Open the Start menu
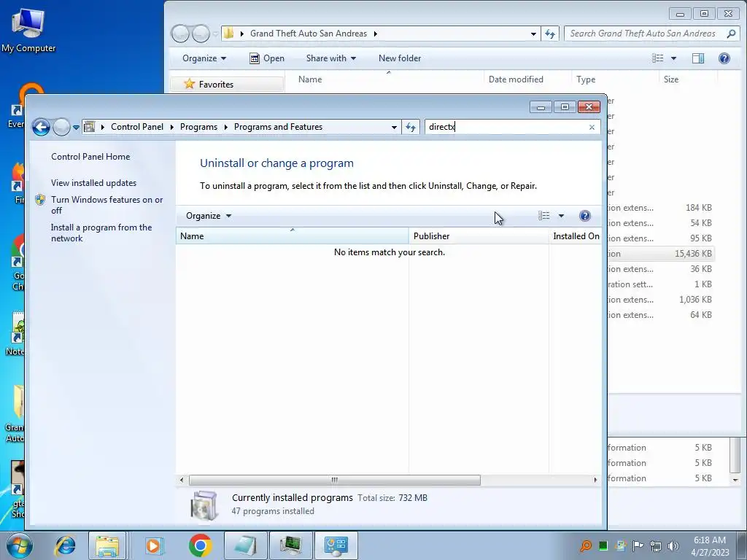 (19, 545)
